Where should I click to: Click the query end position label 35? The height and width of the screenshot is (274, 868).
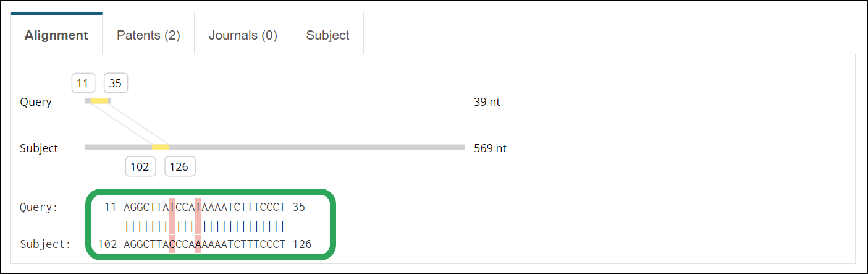click(116, 82)
